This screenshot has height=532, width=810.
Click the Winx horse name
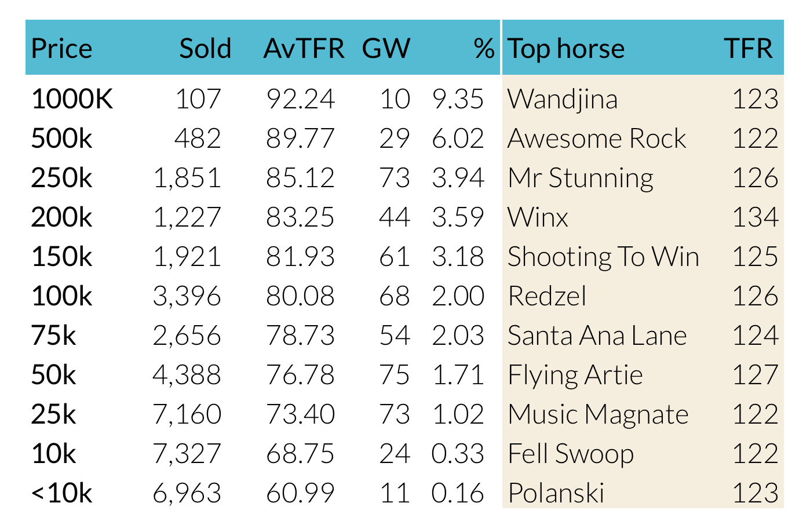click(538, 218)
